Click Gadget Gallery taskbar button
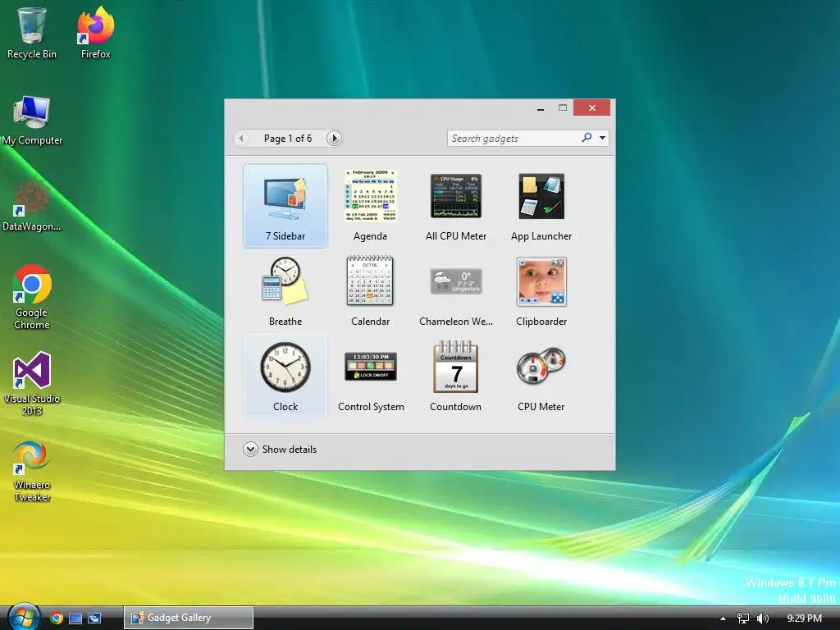This screenshot has width=840, height=630. 189,618
